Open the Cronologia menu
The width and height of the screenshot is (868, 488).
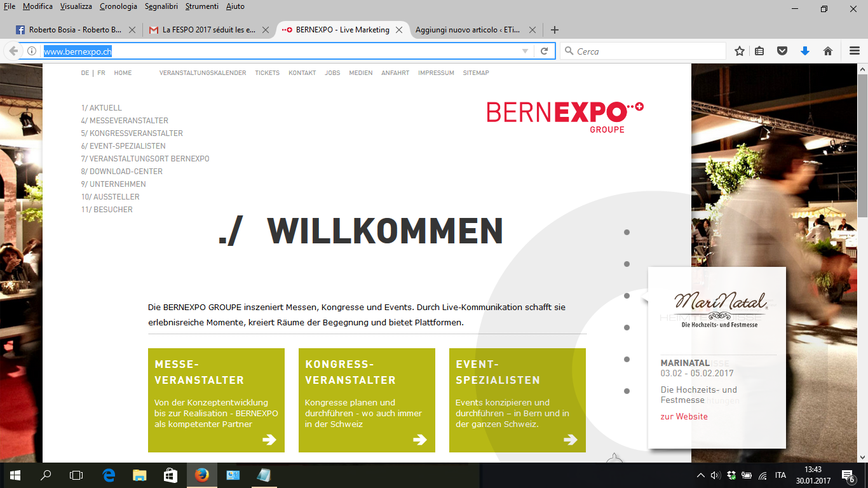[118, 6]
